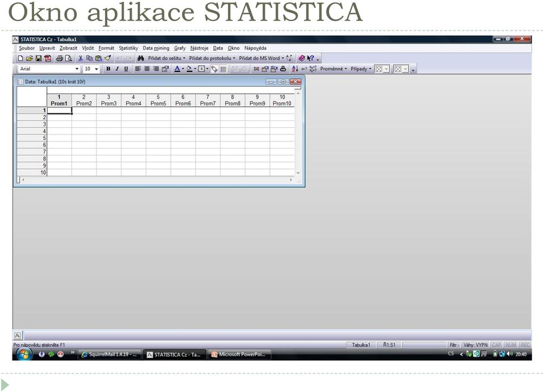Select row header 10 in the spreadsheet
Viewport: 544px width, 392px height.
pos(32,172)
